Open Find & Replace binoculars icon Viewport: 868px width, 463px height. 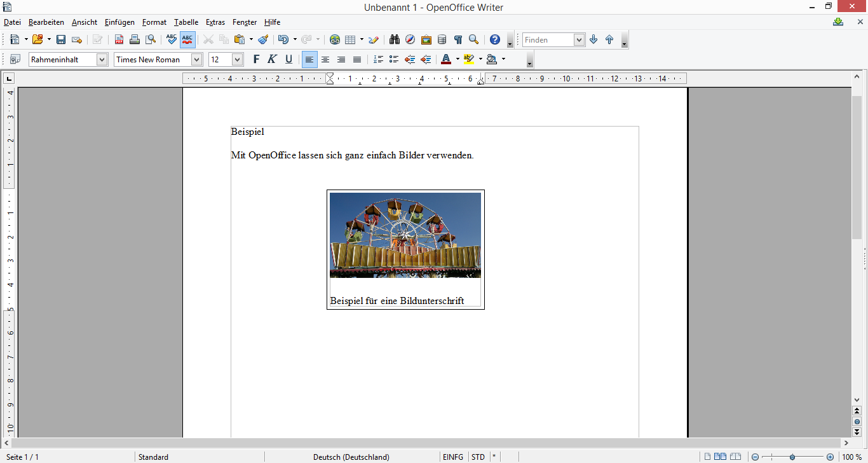(x=395, y=39)
